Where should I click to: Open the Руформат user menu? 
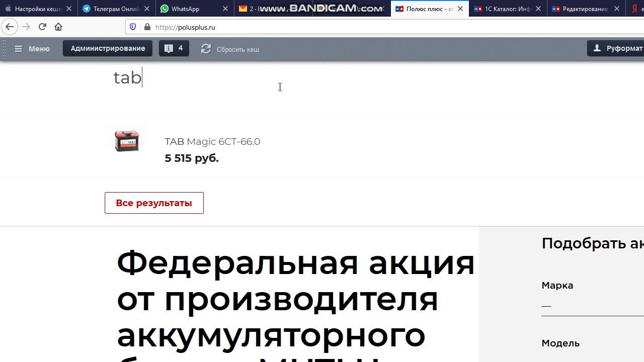[617, 48]
